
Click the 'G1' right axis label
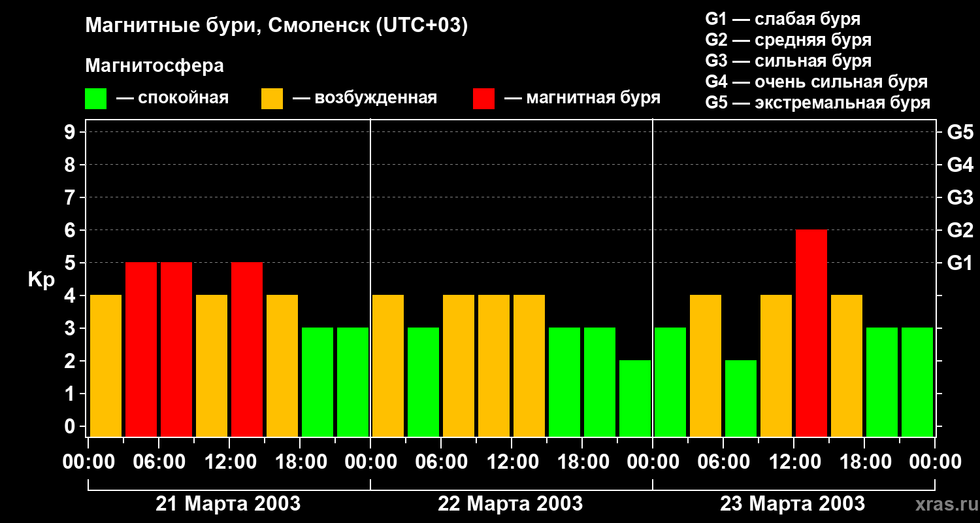coord(960,263)
